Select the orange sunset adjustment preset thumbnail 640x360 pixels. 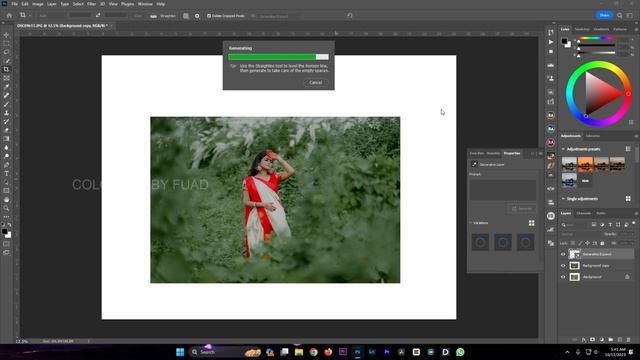tap(585, 164)
